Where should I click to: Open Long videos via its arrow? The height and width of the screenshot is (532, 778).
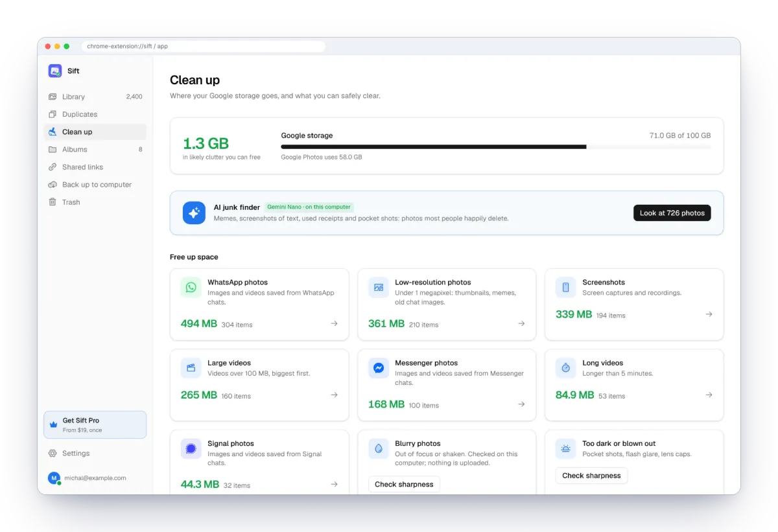(x=709, y=395)
